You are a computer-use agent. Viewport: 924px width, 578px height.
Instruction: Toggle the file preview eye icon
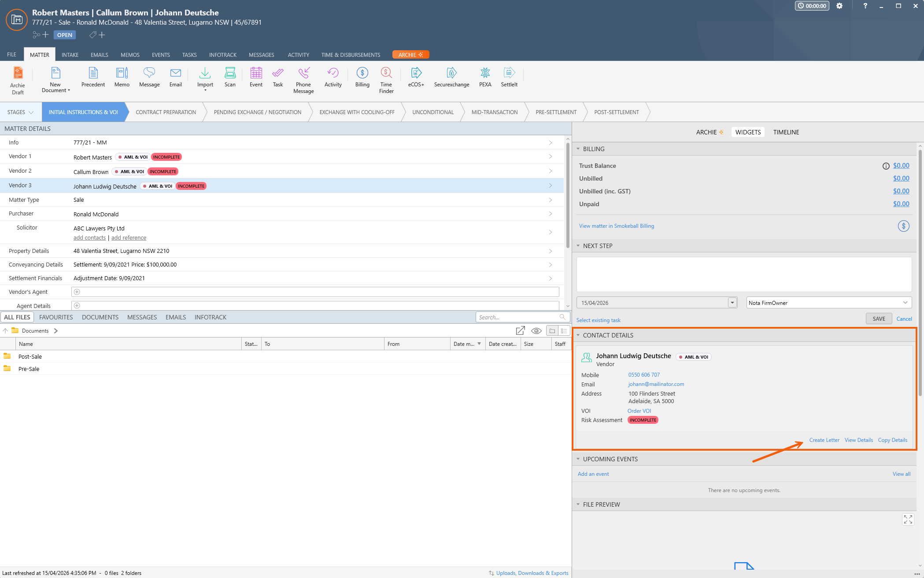[536, 331]
